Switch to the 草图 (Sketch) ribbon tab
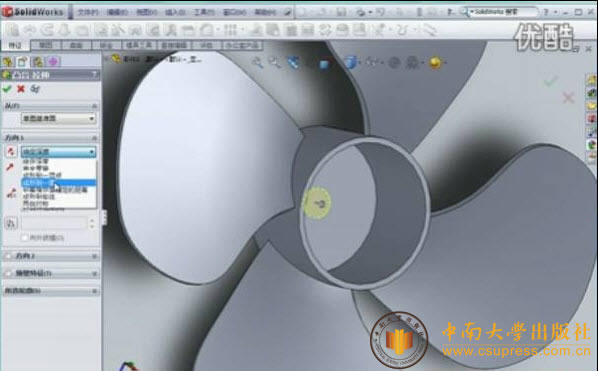The width and height of the screenshot is (598, 371). point(46,45)
